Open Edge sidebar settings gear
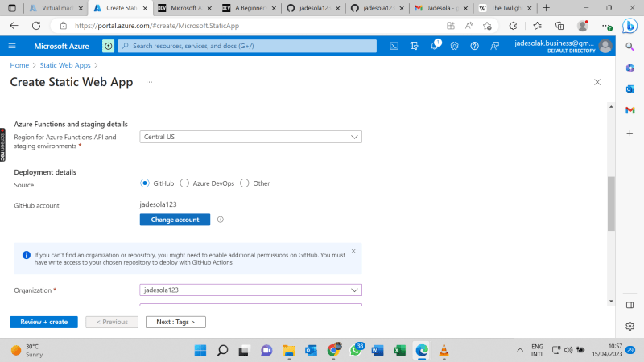 [630, 327]
